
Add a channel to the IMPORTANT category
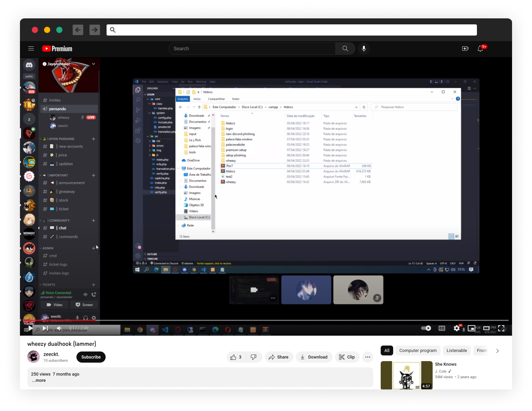(93, 175)
